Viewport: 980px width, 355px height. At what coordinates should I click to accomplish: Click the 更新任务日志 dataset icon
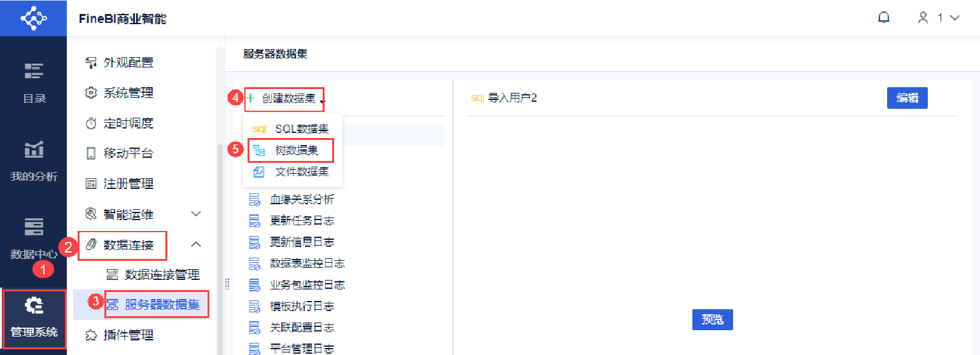click(x=254, y=221)
